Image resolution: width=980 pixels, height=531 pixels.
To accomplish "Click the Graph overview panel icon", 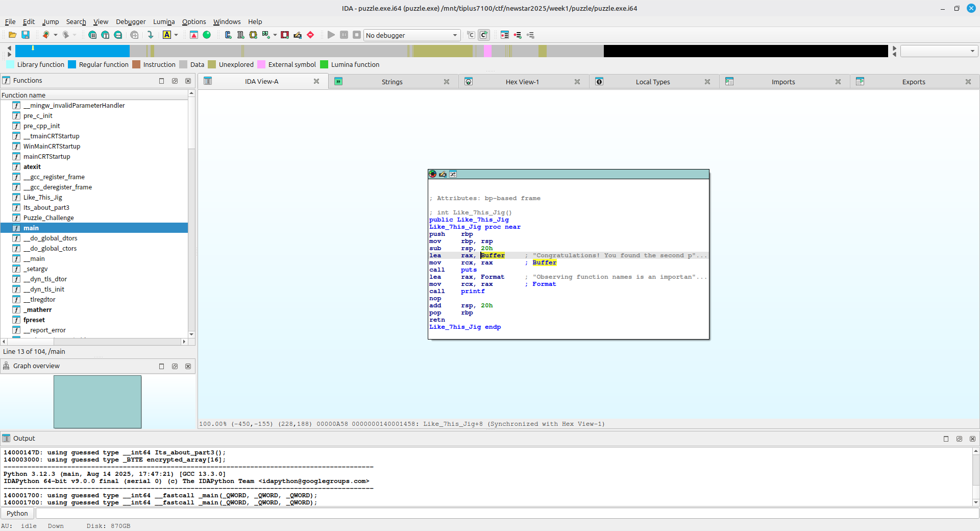I will (x=6, y=366).
